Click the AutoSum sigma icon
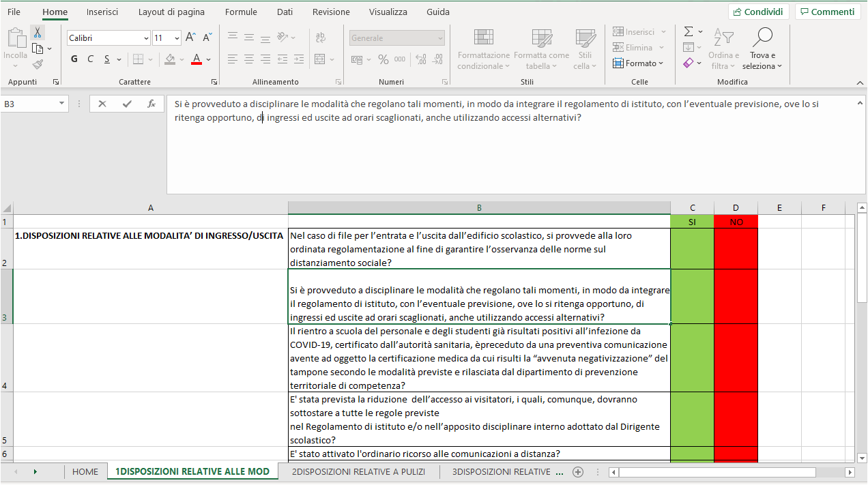This screenshot has width=868, height=485. (x=689, y=32)
